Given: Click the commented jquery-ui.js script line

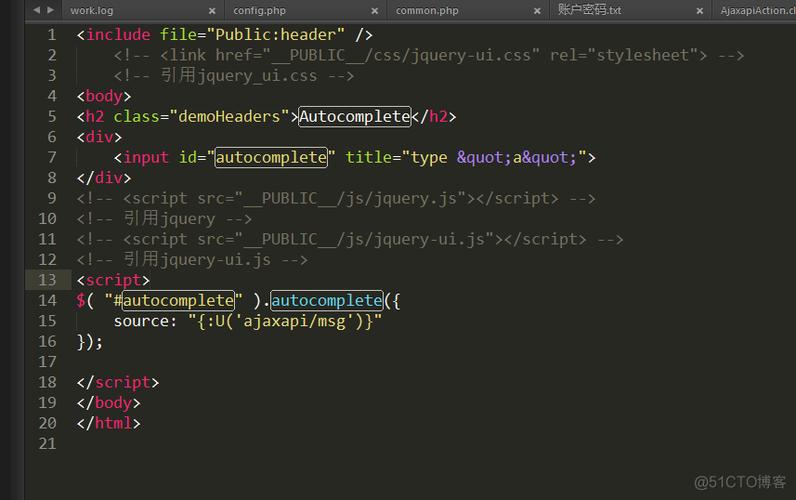Looking at the screenshot, I should pyautogui.click(x=350, y=239).
